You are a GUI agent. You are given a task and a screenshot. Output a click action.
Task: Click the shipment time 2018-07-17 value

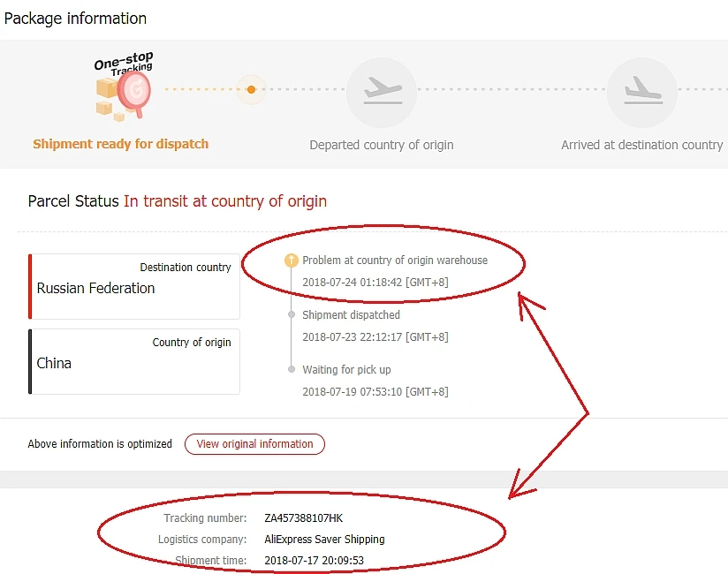315,560
